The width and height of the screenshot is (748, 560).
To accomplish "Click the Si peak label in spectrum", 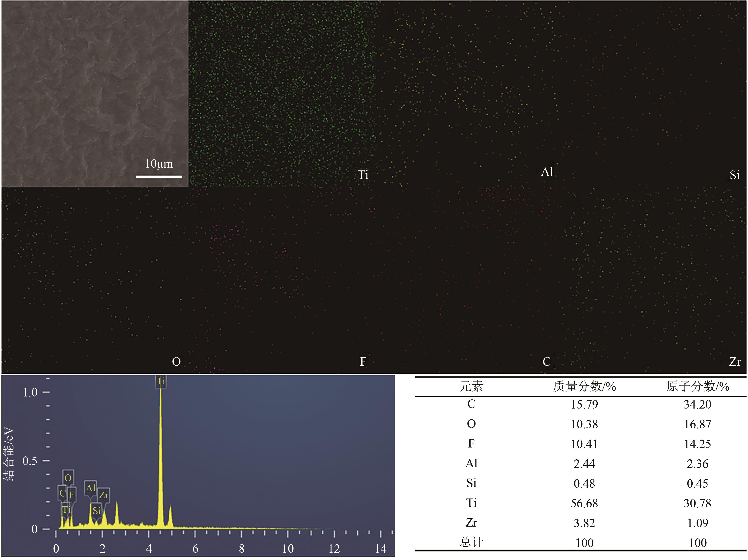I will 96,510.
